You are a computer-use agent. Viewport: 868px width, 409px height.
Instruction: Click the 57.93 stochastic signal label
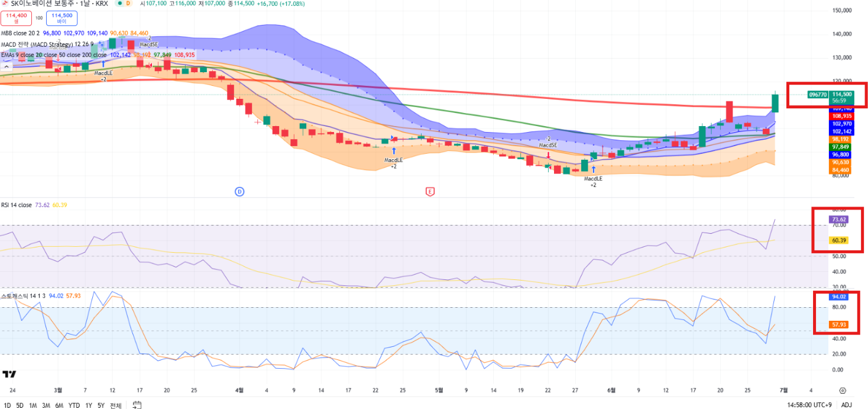(x=840, y=325)
